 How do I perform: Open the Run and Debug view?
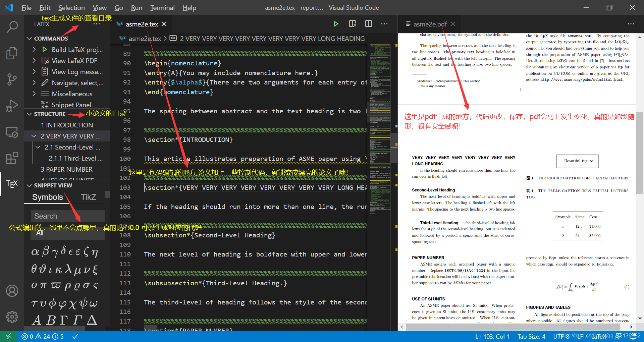(12, 105)
